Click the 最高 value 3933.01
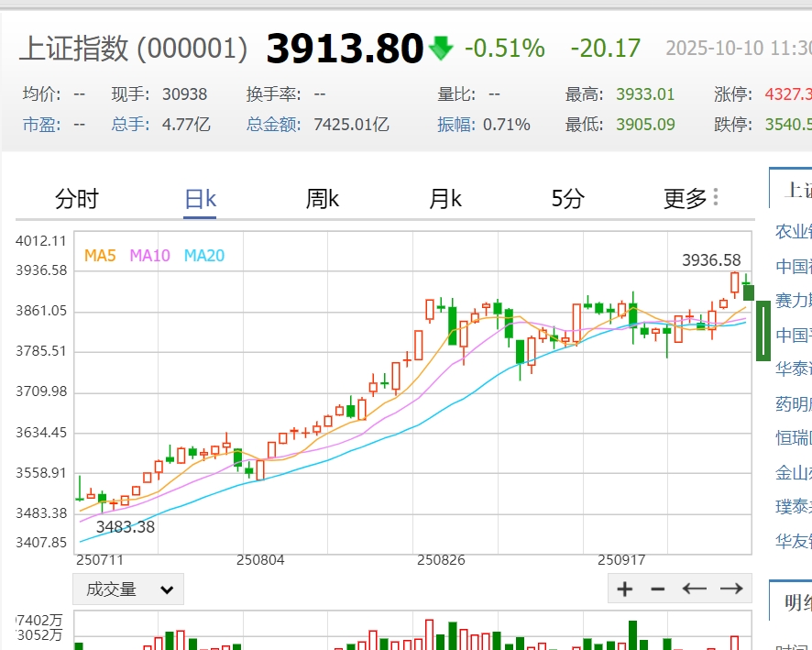812x650 pixels. [x=645, y=94]
